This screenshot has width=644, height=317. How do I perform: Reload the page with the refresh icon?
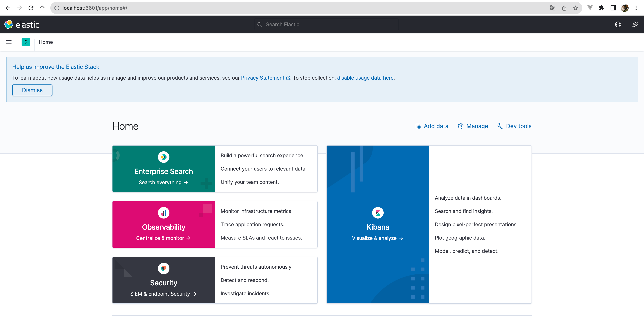(31, 8)
